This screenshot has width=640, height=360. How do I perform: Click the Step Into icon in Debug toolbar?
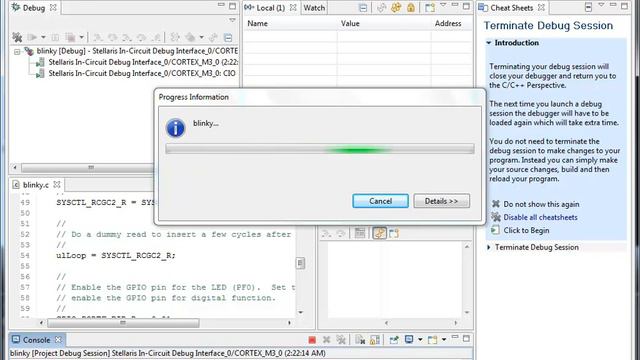click(98, 38)
